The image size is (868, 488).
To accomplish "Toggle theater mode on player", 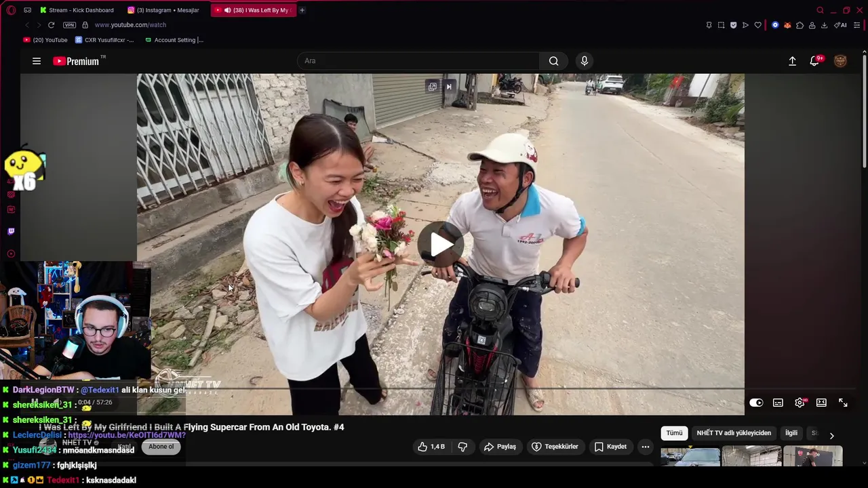I will point(821,403).
